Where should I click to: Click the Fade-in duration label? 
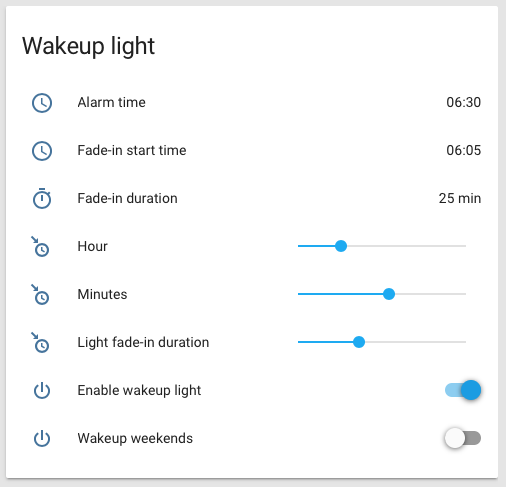tap(127, 198)
